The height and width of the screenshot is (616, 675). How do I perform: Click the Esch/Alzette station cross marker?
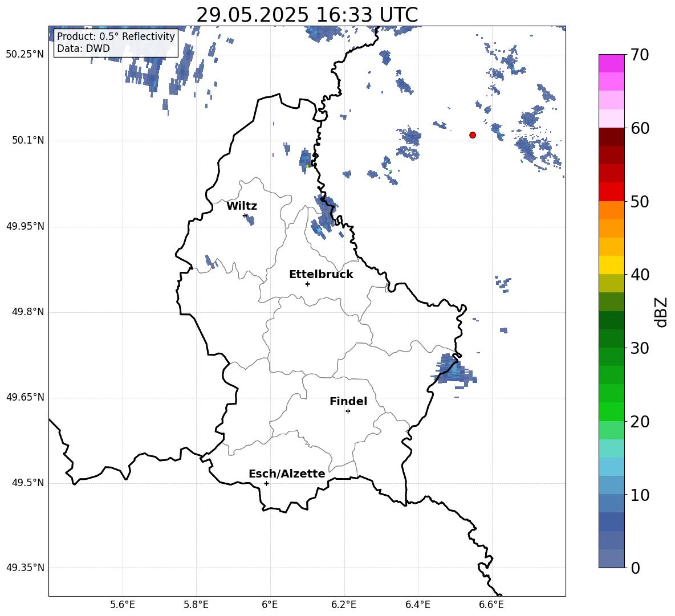pos(266,483)
